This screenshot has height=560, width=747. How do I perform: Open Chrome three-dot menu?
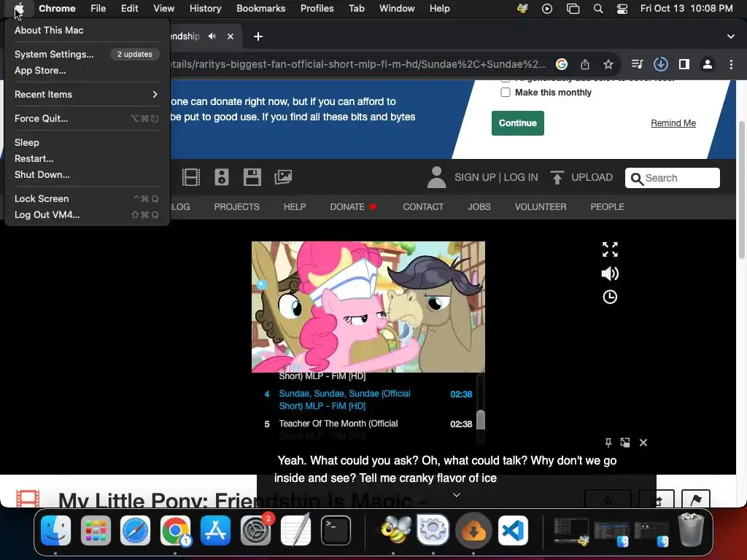[x=731, y=64]
